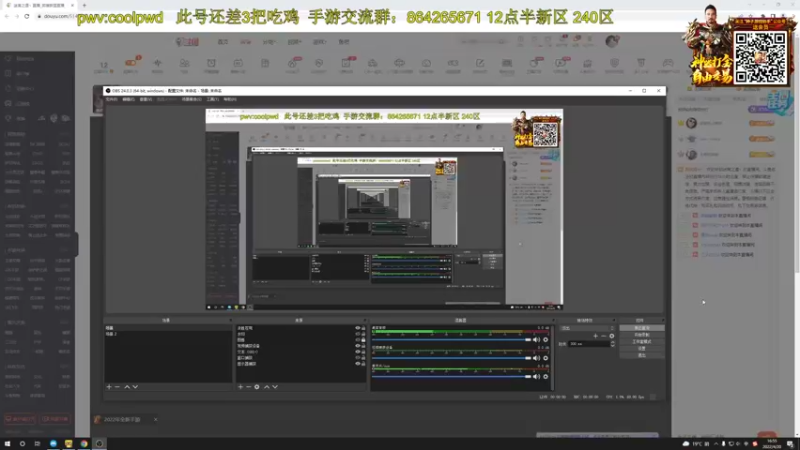Move the selected source up in the Sources panel
The image size is (800, 450).
[x=266, y=387]
